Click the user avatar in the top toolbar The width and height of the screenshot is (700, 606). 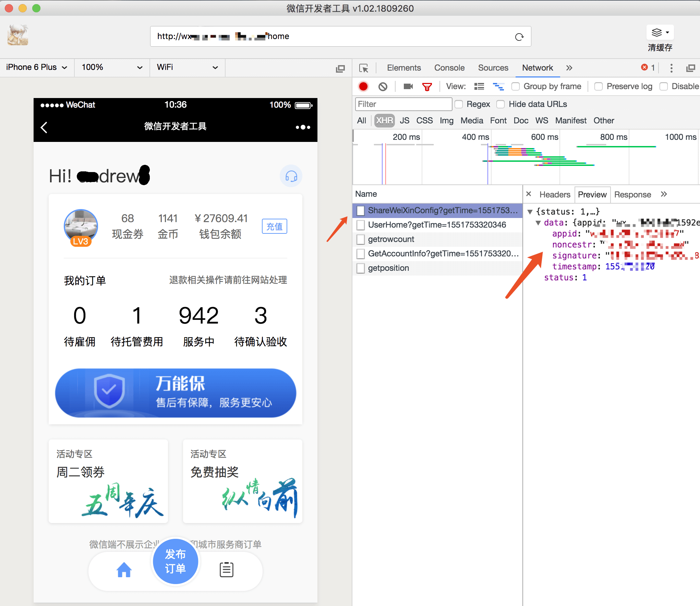pyautogui.click(x=18, y=35)
